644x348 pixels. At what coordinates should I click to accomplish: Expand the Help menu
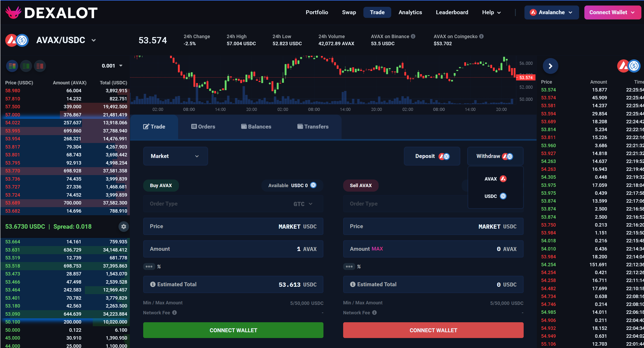click(491, 12)
